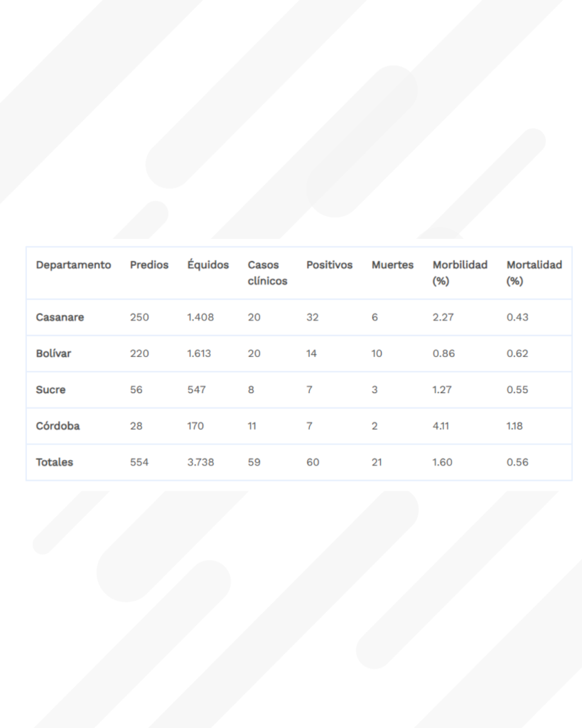Select the total équidos value 3.738
Screen dimensions: 582x728
coord(200,463)
